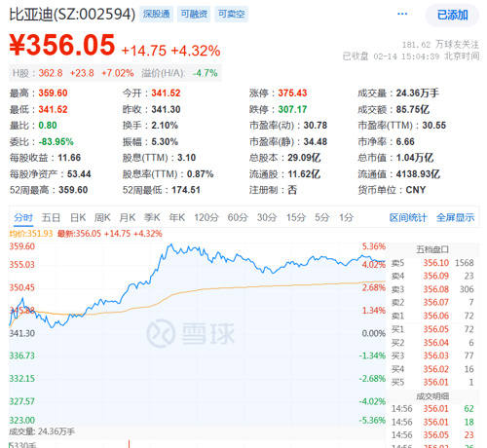Click the 最高 value 359.60

tap(53, 93)
